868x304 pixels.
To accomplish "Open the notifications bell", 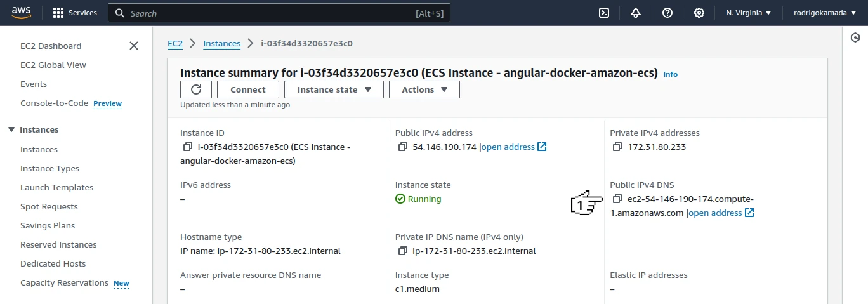I will [x=636, y=13].
